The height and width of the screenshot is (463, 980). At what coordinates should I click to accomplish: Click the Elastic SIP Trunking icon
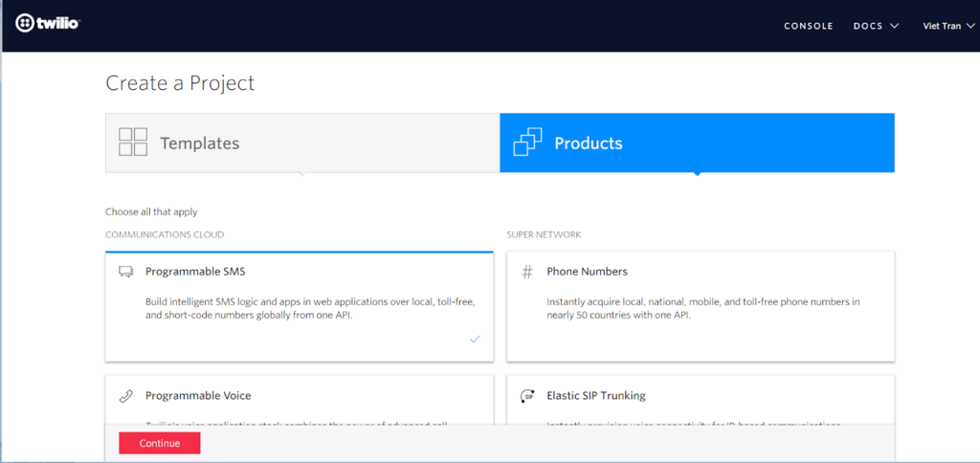[527, 396]
